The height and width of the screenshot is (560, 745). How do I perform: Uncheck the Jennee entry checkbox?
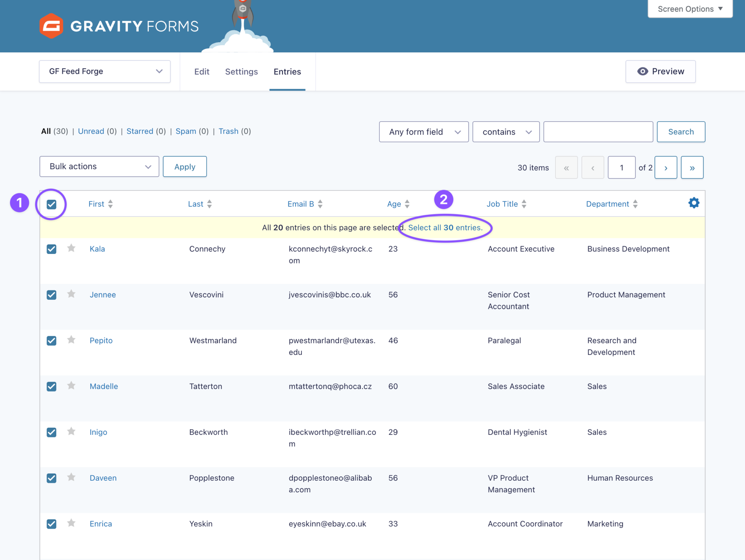pos(52,295)
